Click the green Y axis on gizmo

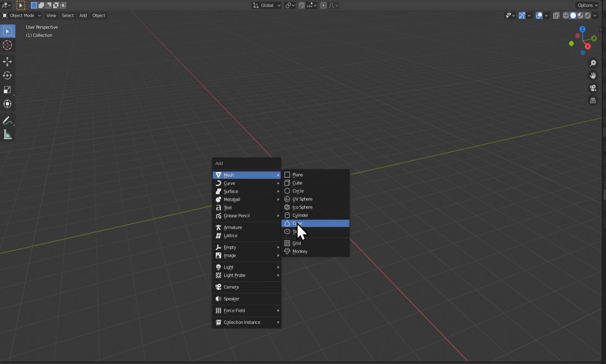(594, 38)
